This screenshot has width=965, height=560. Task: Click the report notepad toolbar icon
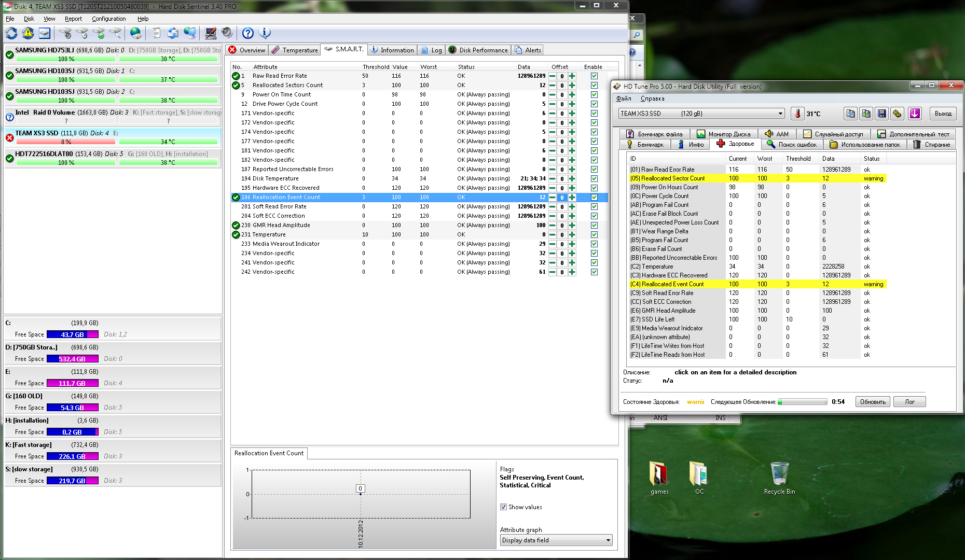point(156,34)
